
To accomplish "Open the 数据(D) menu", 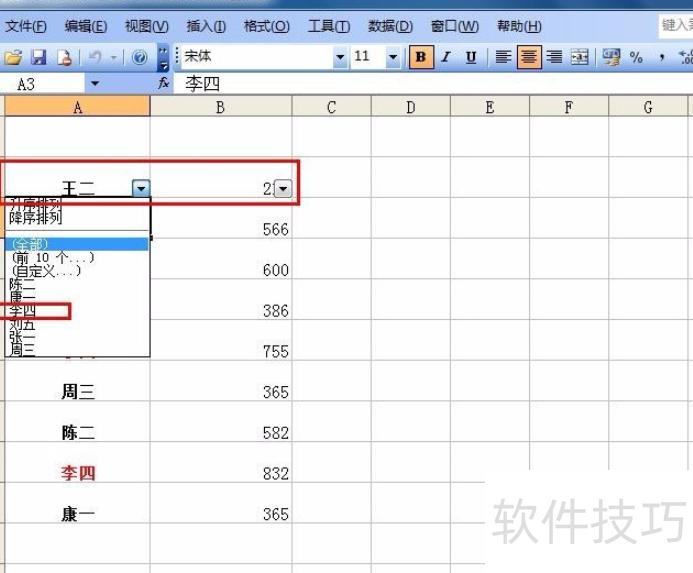I will coord(390,27).
